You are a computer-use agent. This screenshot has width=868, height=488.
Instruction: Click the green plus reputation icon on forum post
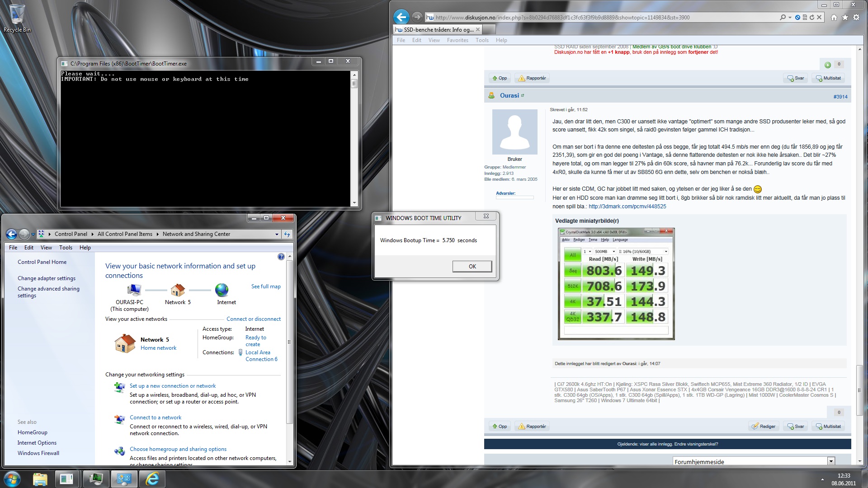tap(828, 65)
